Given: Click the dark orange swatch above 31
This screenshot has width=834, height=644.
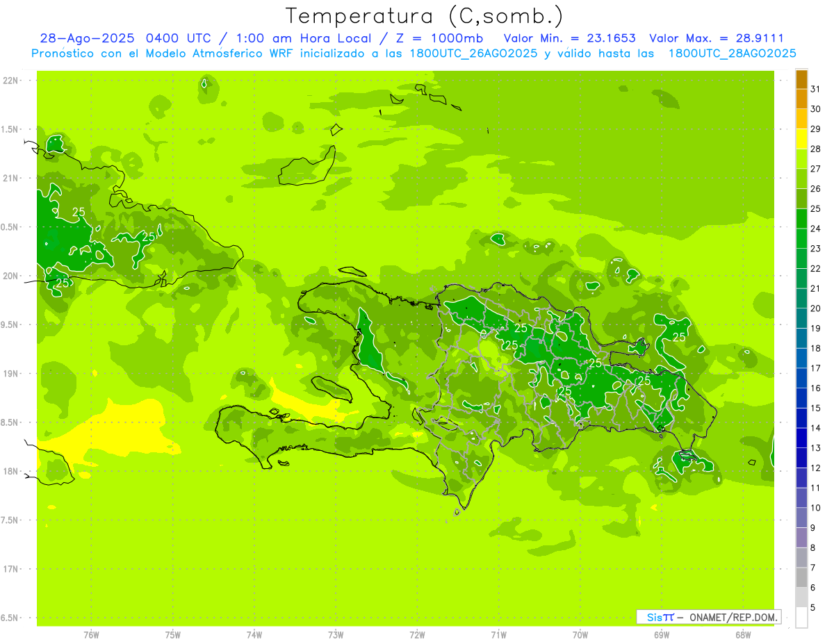Looking at the screenshot, I should coord(802,79).
